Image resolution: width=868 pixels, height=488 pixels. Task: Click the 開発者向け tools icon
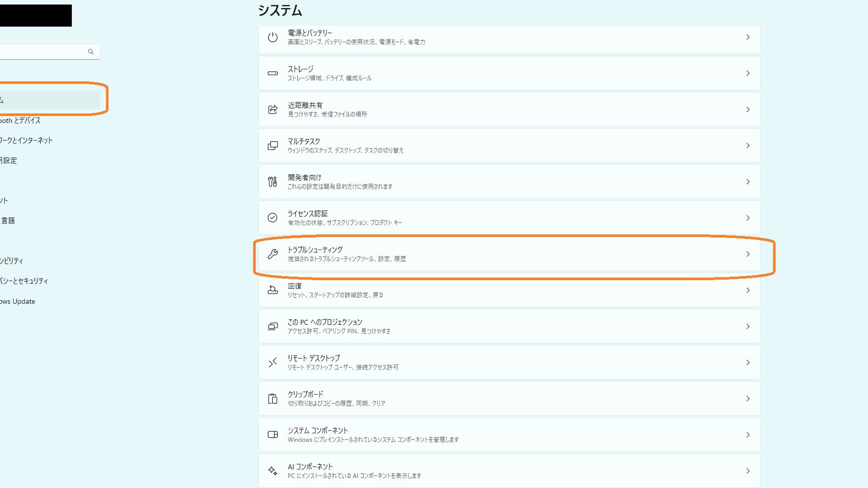point(273,182)
